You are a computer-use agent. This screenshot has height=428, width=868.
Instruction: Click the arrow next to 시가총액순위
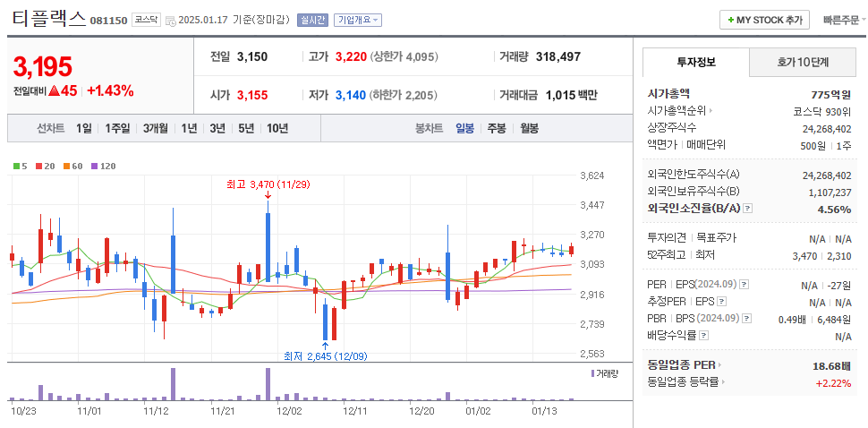coord(711,111)
